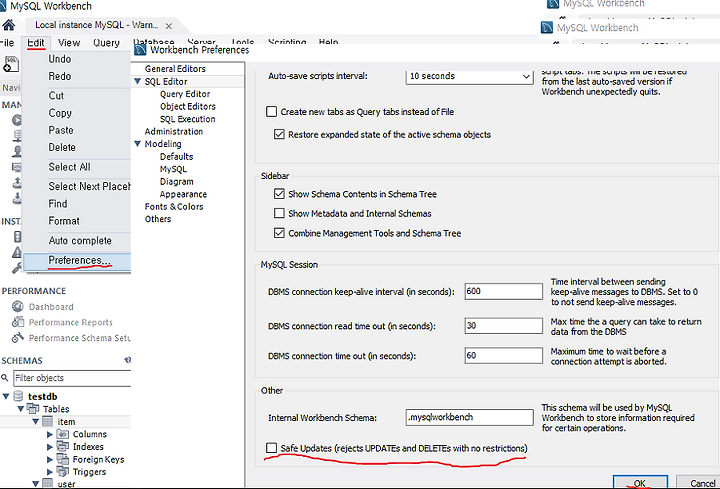The height and width of the screenshot is (489, 720).
Task: Select Fonts & Colors preferences page
Action: pyautogui.click(x=174, y=207)
